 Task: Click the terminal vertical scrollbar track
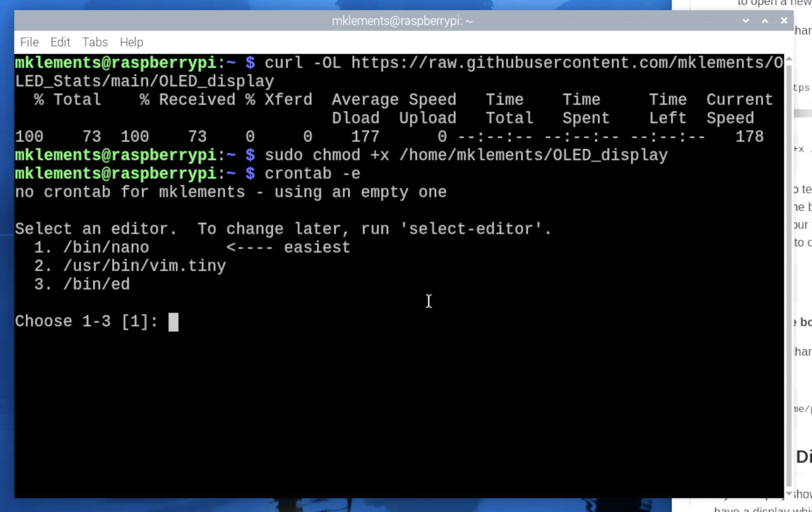click(789, 276)
